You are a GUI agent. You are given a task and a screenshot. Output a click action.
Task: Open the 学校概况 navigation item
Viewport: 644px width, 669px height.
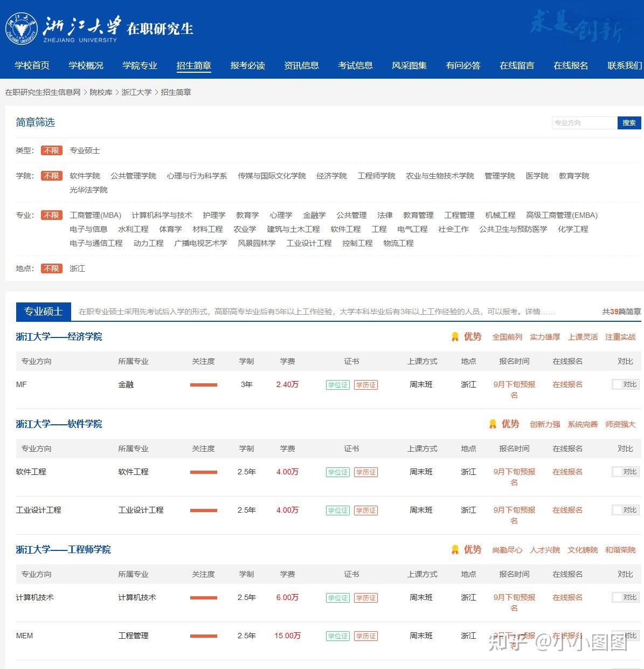(x=86, y=65)
